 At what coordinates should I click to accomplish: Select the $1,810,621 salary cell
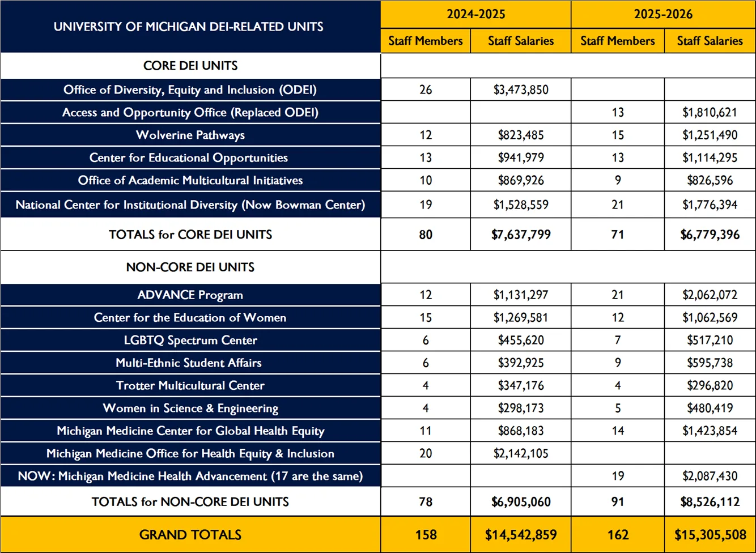(x=710, y=112)
